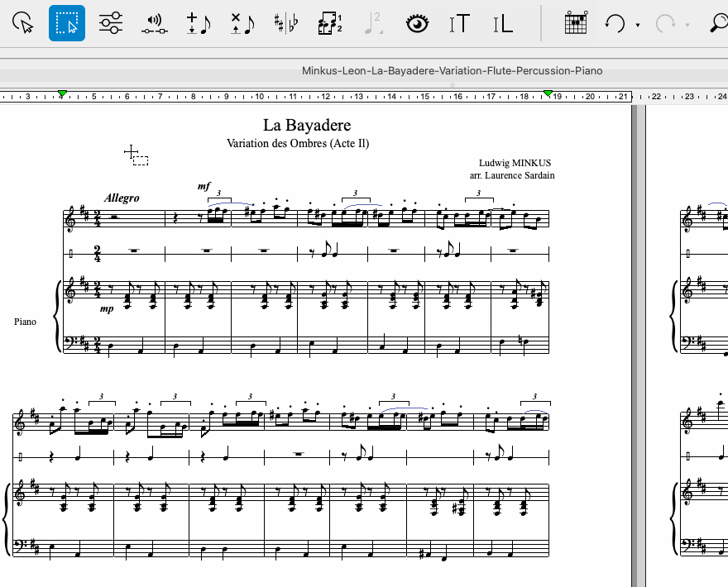The image size is (728, 587).
Task: Select the delete note tool
Action: [x=242, y=23]
